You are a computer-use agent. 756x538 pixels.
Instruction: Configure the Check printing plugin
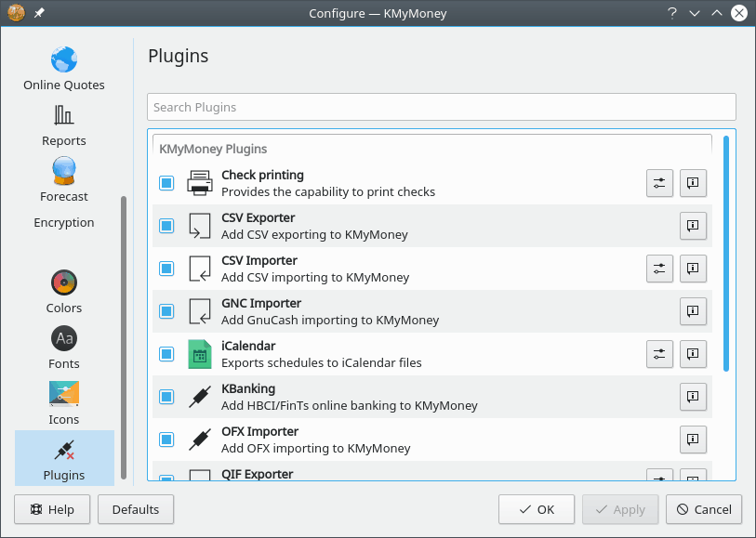(x=659, y=183)
